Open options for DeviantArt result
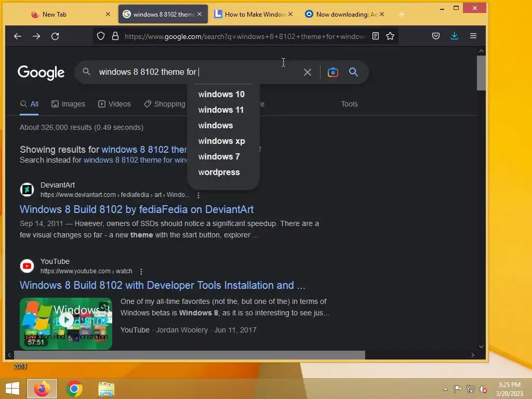This screenshot has width=532, height=399. tap(198, 195)
